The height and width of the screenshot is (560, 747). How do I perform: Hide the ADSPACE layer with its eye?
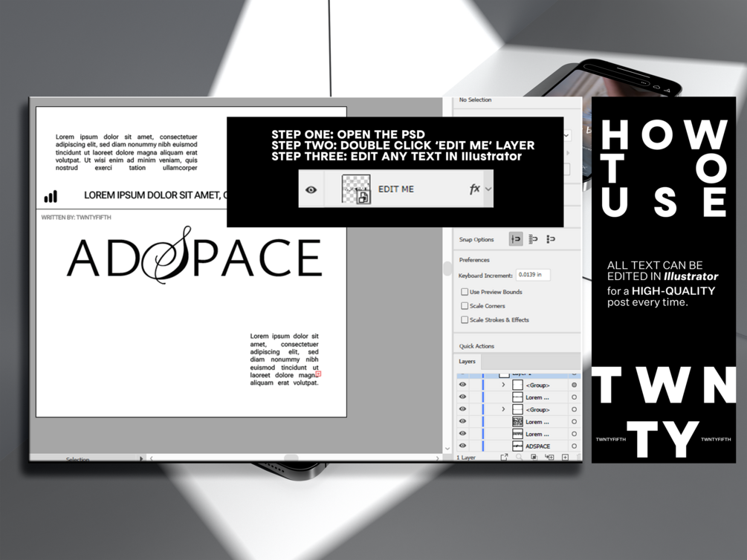462,446
